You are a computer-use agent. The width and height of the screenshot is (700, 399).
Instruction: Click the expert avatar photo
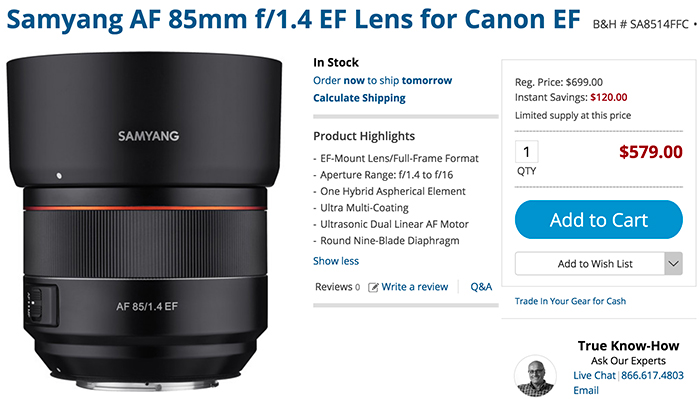click(x=535, y=376)
